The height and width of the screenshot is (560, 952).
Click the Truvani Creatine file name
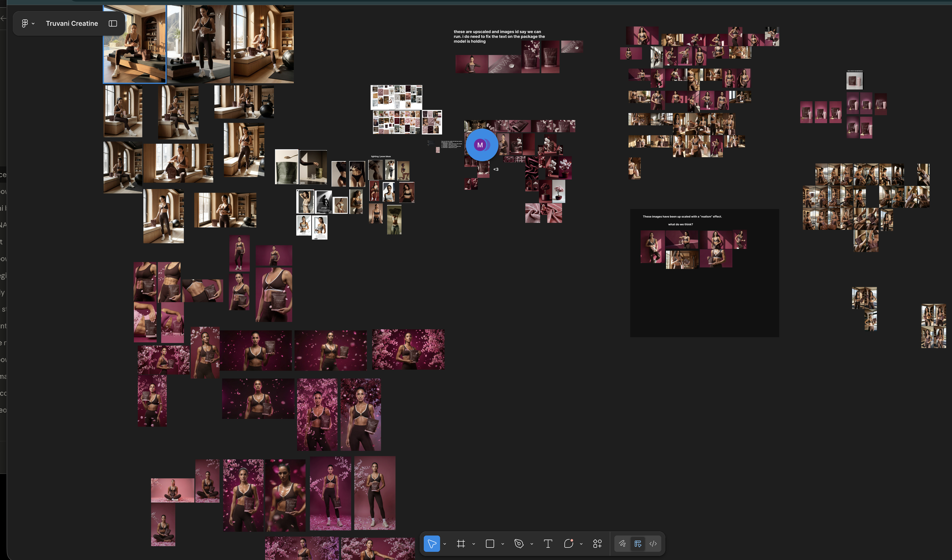[x=72, y=23]
